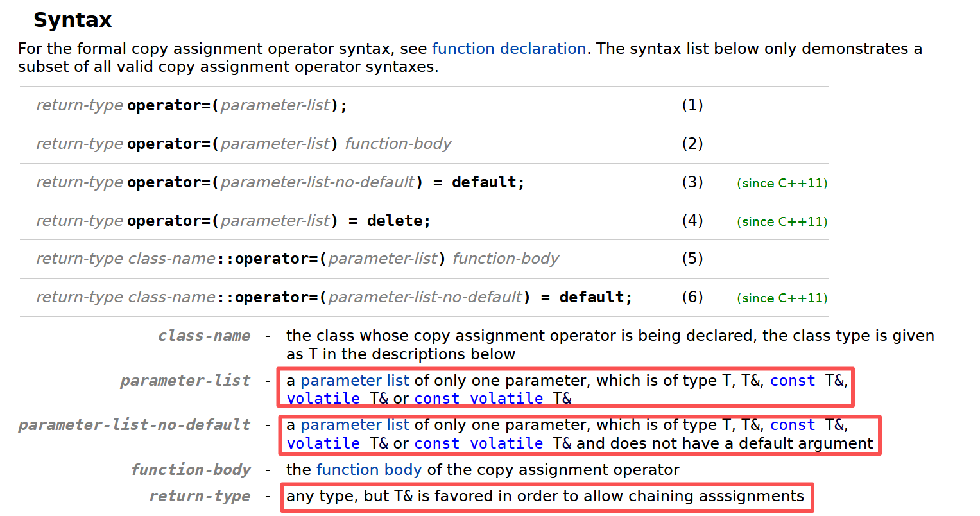Click the syntax form number (2)
This screenshot has width=980, height=516.
click(692, 144)
